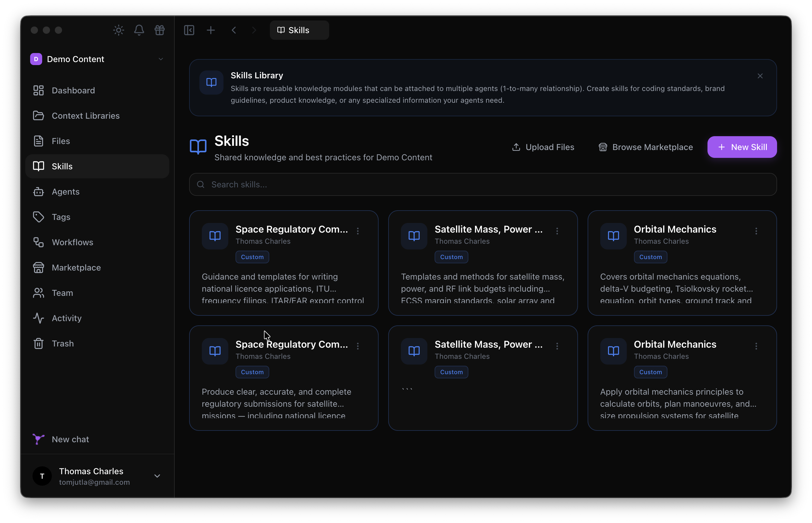
Task: Collapse the sidebar panel icon
Action: [x=189, y=30]
